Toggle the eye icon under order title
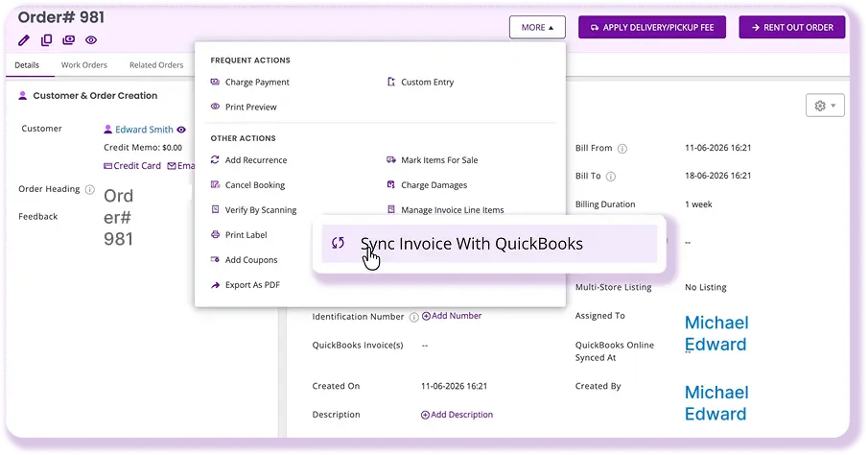 [x=91, y=40]
